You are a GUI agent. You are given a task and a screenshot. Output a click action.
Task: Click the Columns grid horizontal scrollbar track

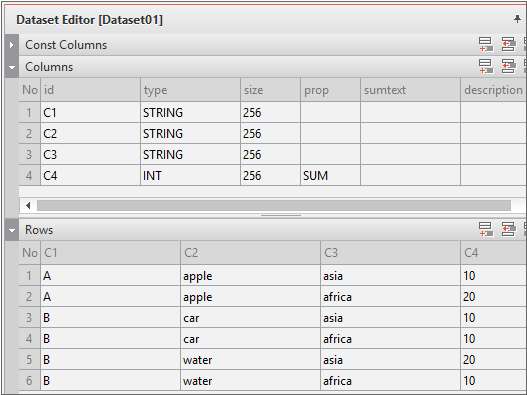tap(274, 205)
